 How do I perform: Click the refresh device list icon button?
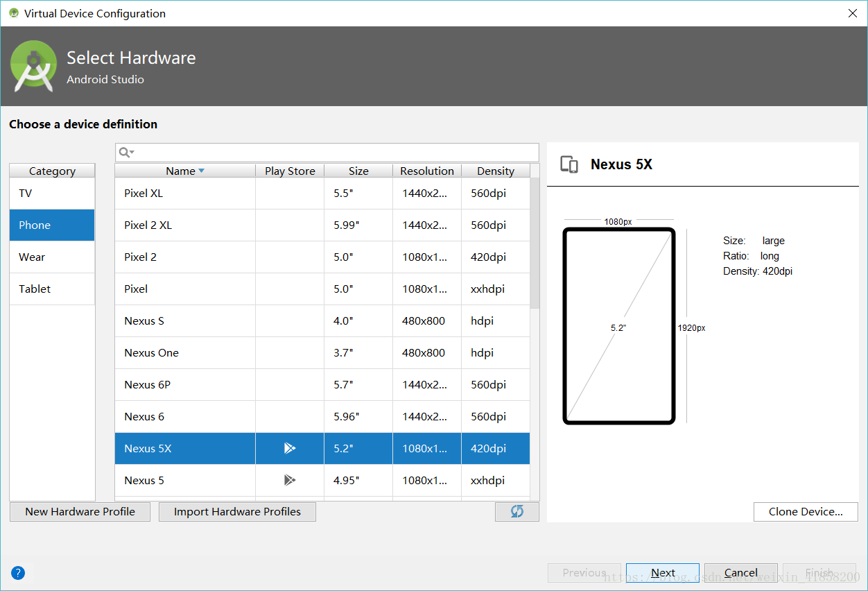517,511
